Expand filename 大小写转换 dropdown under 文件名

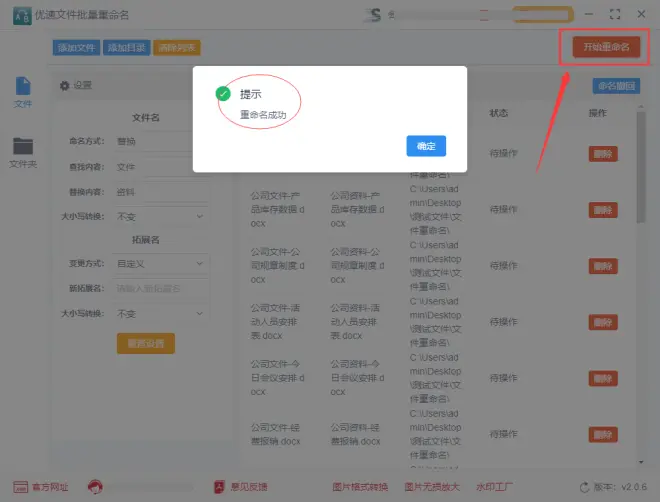click(x=161, y=217)
